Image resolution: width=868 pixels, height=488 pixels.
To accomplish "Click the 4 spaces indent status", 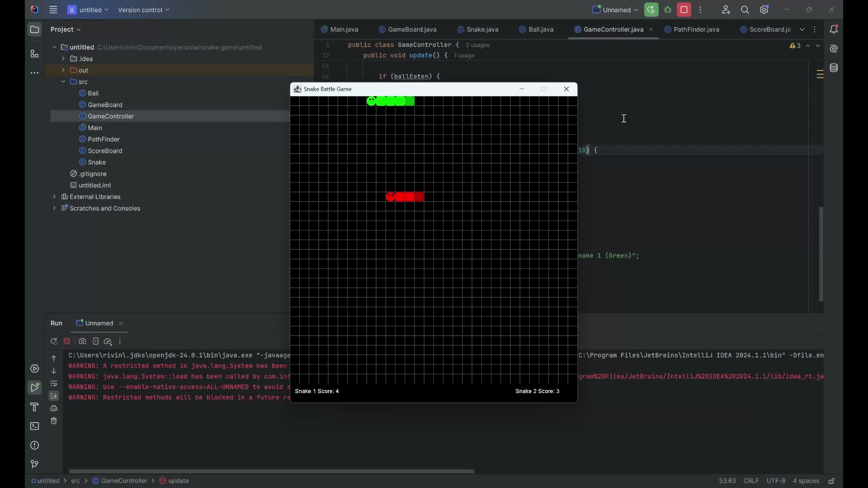I will (806, 482).
